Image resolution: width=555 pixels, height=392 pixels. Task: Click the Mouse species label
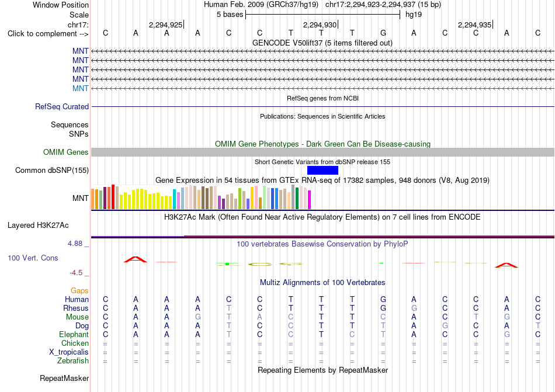pyautogui.click(x=77, y=317)
